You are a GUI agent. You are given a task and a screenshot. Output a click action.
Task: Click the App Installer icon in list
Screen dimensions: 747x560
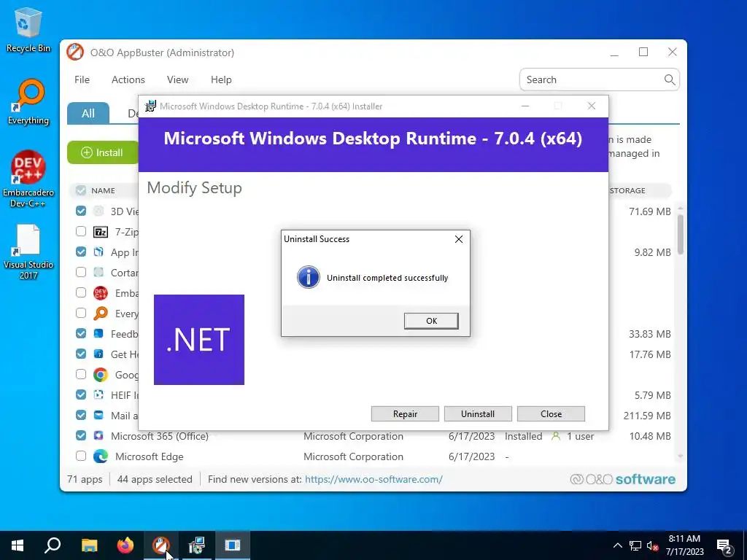coord(98,252)
